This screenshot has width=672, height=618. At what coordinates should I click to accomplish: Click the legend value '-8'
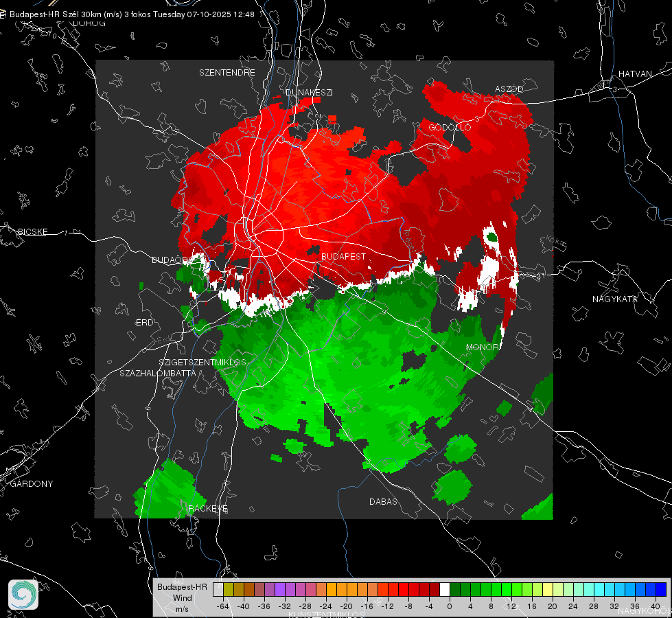click(x=408, y=606)
